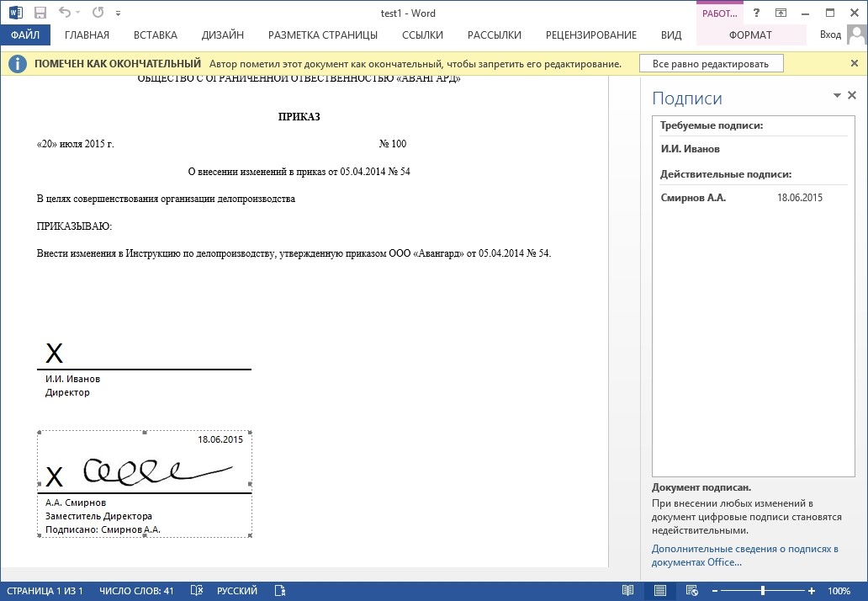Click the Undo arrow icon
Viewport: 868px width, 601px height.
click(x=66, y=13)
